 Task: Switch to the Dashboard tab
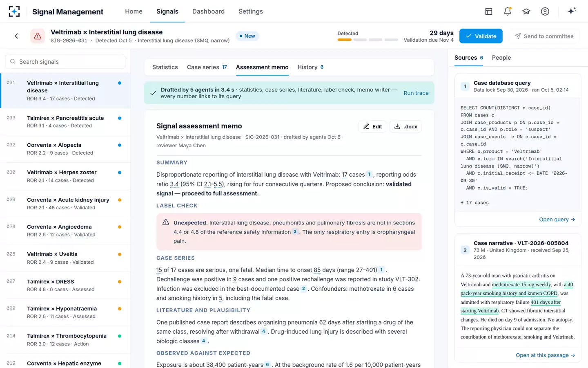pyautogui.click(x=208, y=11)
